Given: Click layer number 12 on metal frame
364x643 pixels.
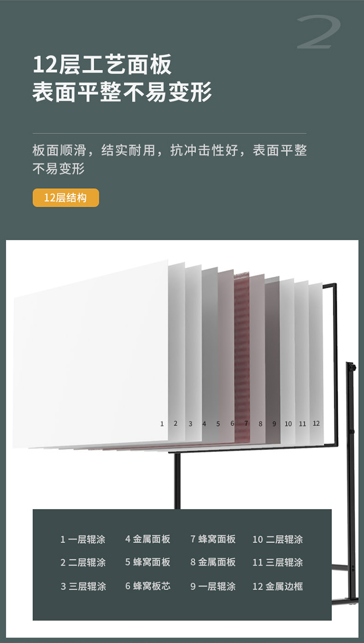Looking at the screenshot, I should point(316,423).
